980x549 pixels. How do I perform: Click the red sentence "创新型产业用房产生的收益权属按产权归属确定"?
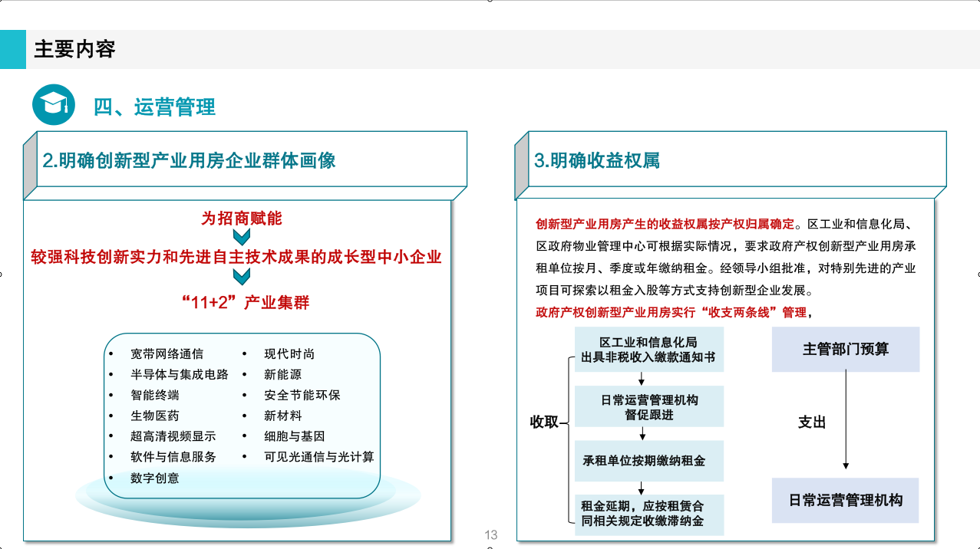pos(665,224)
